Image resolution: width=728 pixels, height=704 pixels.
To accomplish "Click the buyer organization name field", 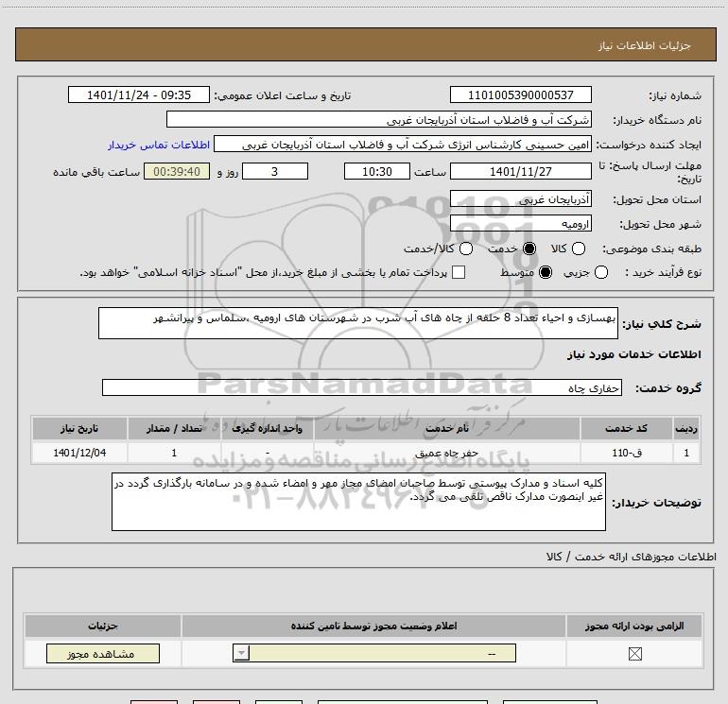I will (x=379, y=119).
